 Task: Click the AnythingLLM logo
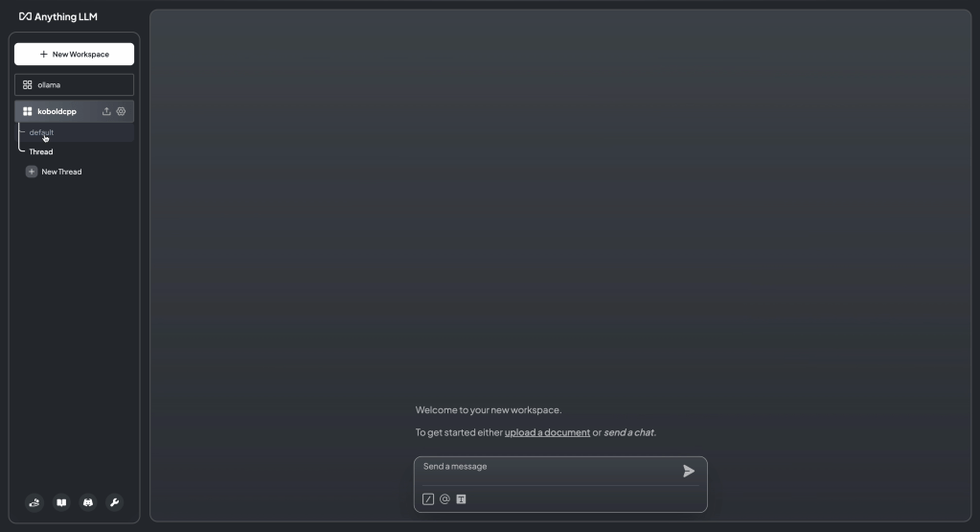coord(58,17)
